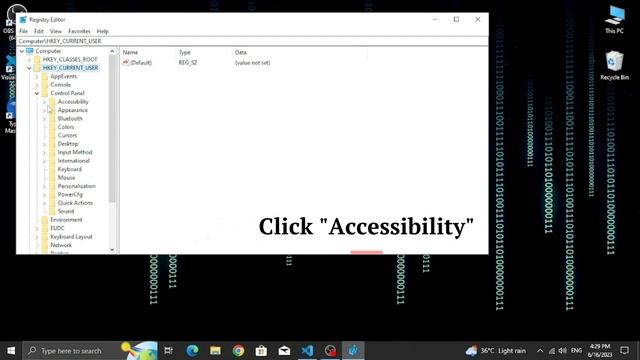Image resolution: width=640 pixels, height=360 pixels.
Task: Expand the Desktop key
Action: [44, 144]
